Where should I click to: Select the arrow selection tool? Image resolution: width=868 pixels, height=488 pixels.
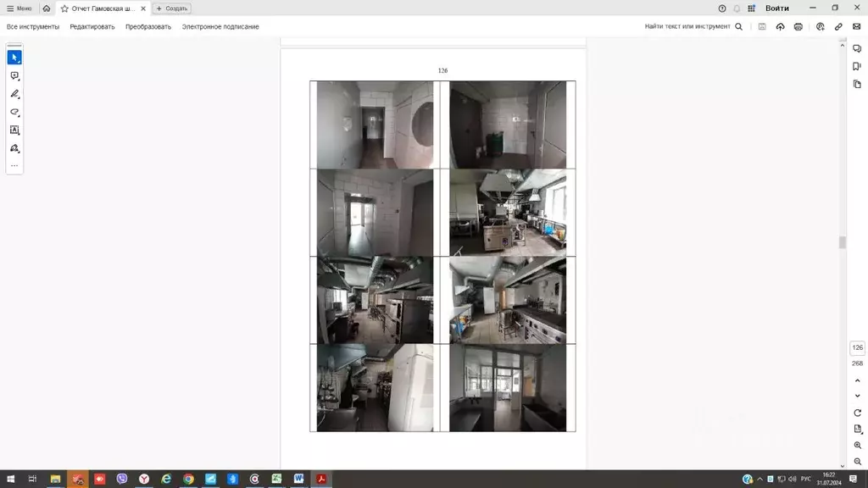pos(14,58)
